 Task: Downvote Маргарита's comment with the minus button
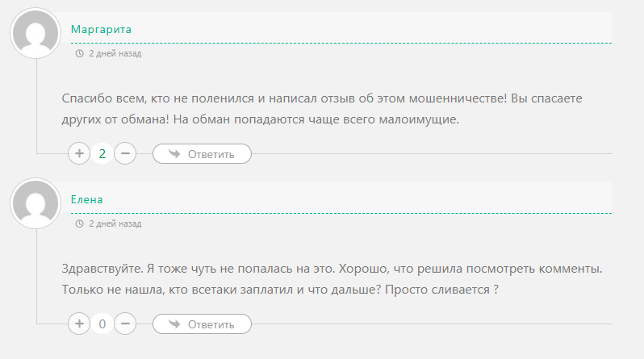(125, 153)
